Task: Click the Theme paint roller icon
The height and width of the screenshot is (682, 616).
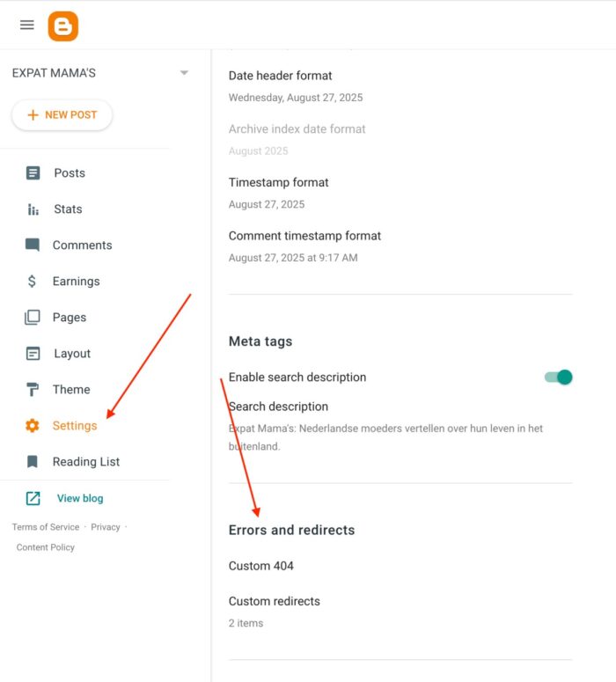Action: click(33, 390)
